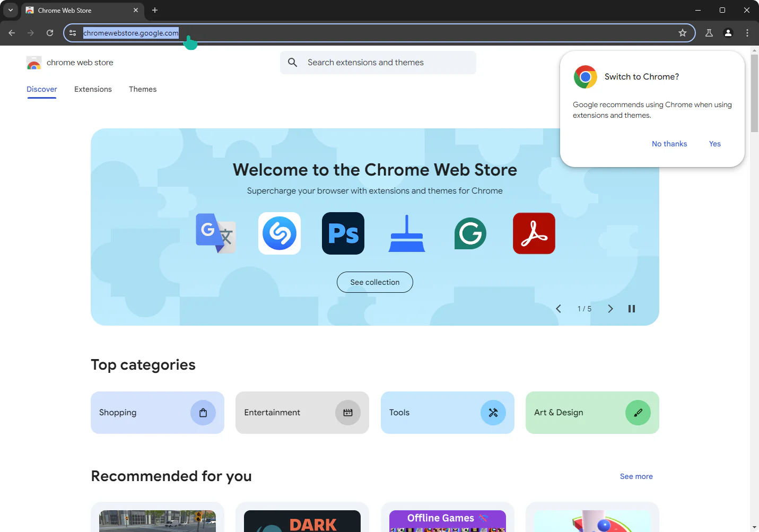This screenshot has width=759, height=532.
Task: Open the Photoshop extension icon
Action: coord(343,233)
